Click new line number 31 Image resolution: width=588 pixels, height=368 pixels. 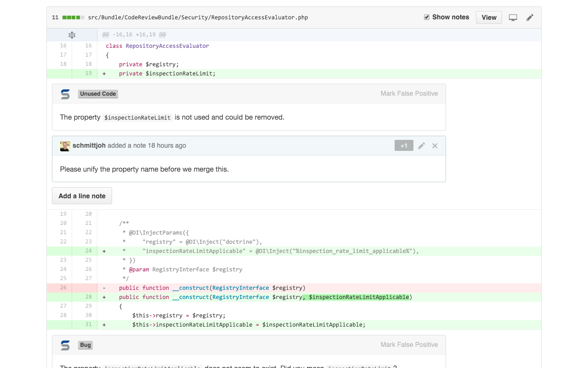[x=88, y=324]
